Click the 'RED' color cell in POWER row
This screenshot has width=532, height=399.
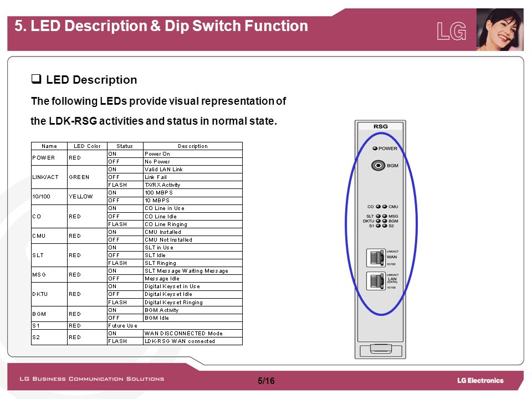(87, 157)
